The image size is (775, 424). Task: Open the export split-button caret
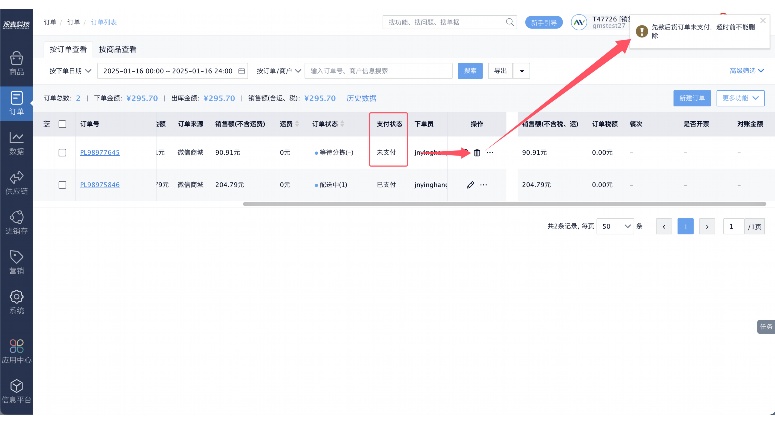[x=521, y=71]
